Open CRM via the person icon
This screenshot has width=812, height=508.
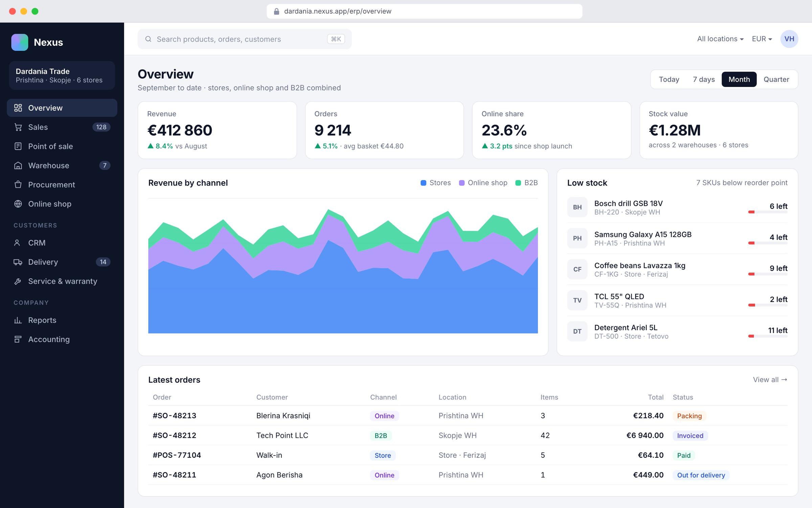(17, 243)
